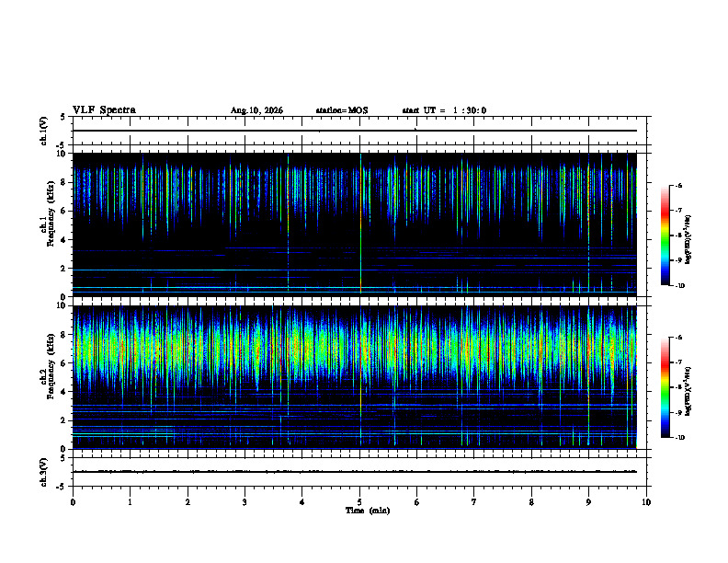The image size is (728, 563).
Task: Click the "ch.1(V)" waveform axis label
Action: (x=43, y=131)
